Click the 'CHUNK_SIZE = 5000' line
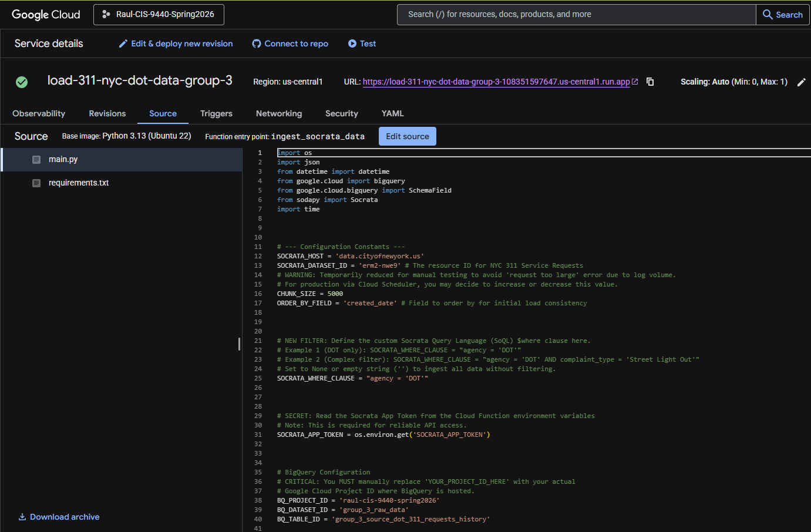 coord(310,294)
